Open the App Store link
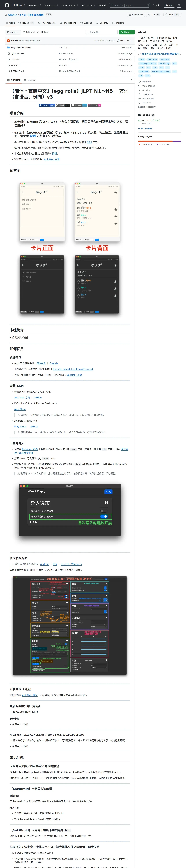186x868 pixels. tap(20, 409)
